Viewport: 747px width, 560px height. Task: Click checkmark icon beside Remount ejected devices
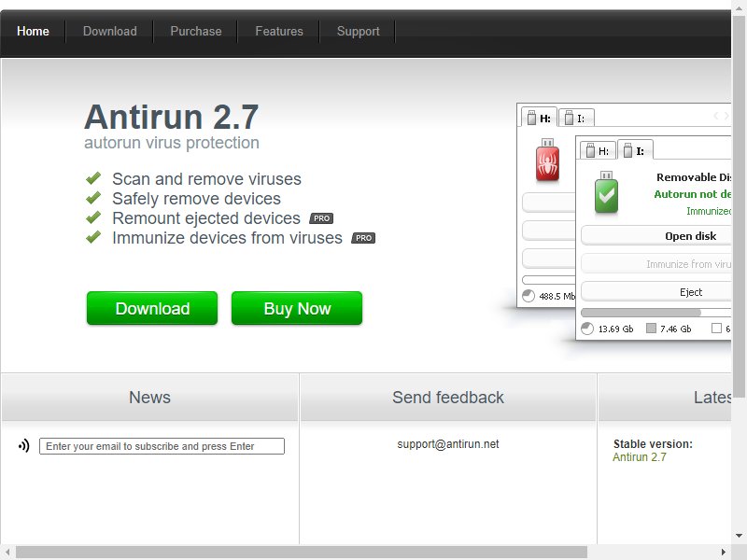(x=93, y=217)
